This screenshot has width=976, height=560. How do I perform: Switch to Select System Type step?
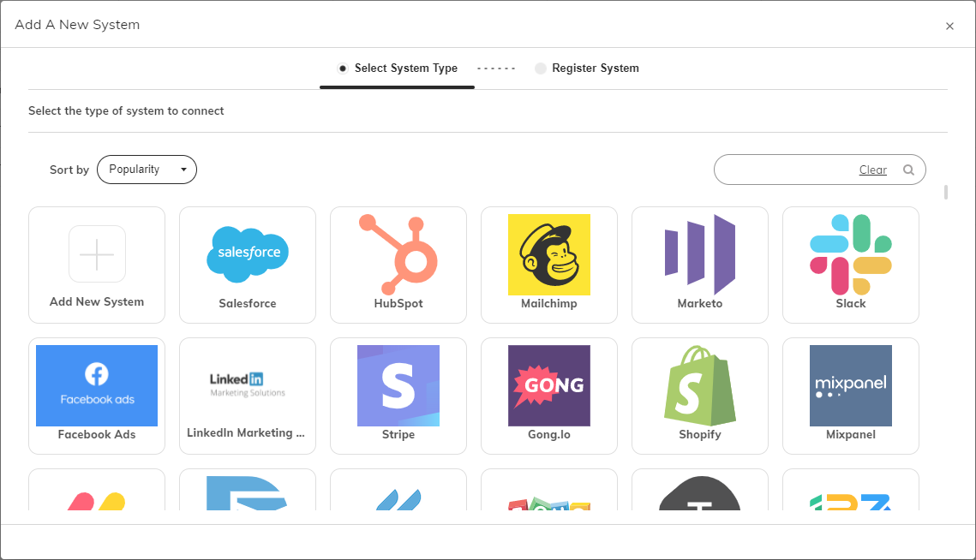(397, 68)
